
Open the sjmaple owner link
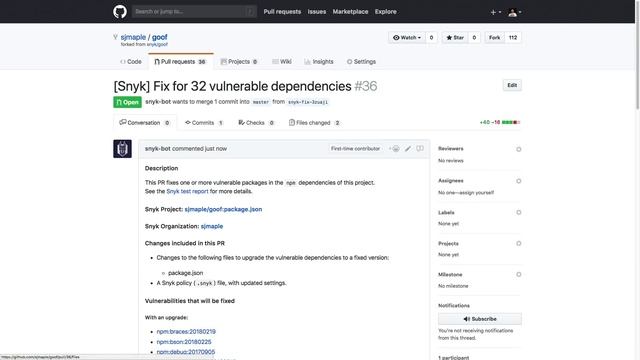tap(133, 37)
